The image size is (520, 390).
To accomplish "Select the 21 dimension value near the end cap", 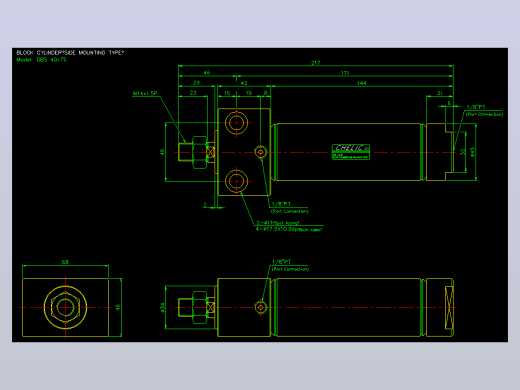I will click(440, 93).
